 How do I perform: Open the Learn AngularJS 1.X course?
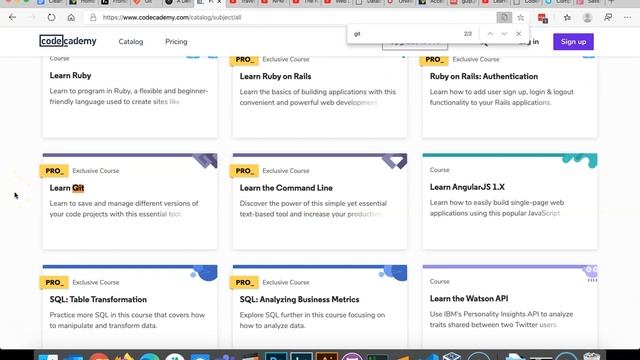coord(467,187)
